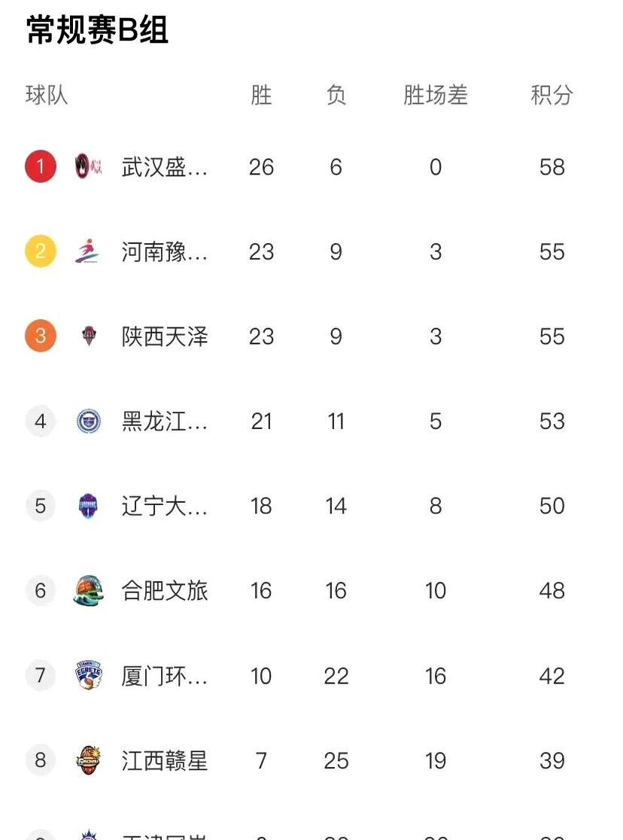Click the 黑龙江 team round badge logo

coord(88,421)
